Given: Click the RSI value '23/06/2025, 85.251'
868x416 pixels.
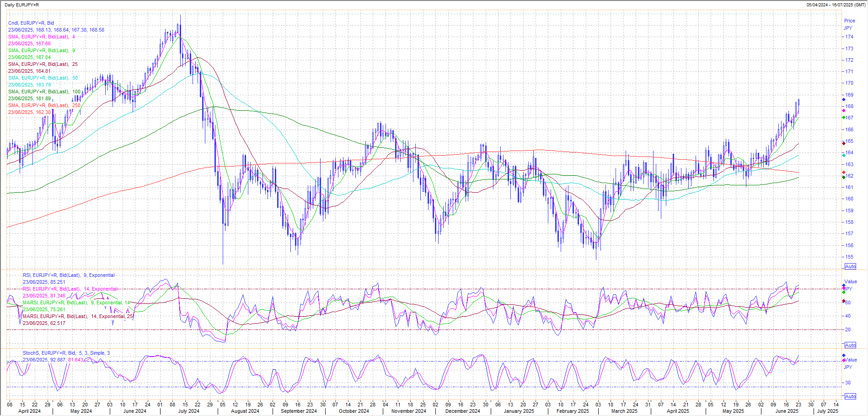Looking at the screenshot, I should (x=44, y=282).
